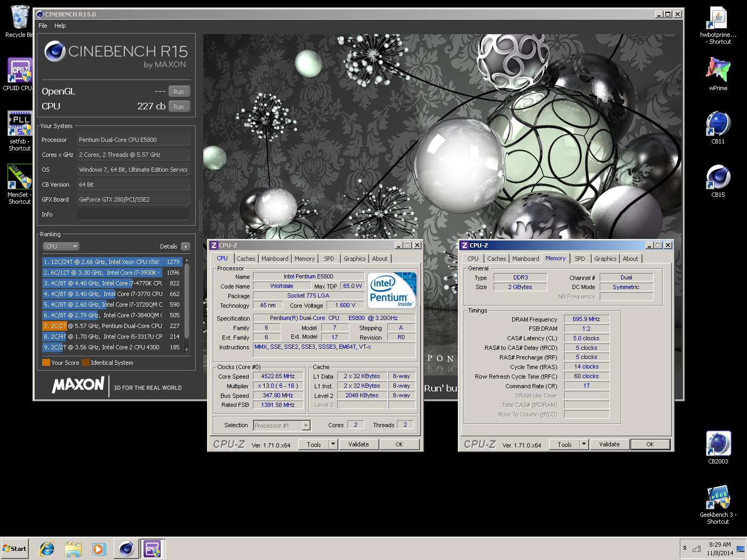Image resolution: width=747 pixels, height=560 pixels.
Task: Click the Core Speed 4522.65 MHz value
Action: (x=278, y=376)
